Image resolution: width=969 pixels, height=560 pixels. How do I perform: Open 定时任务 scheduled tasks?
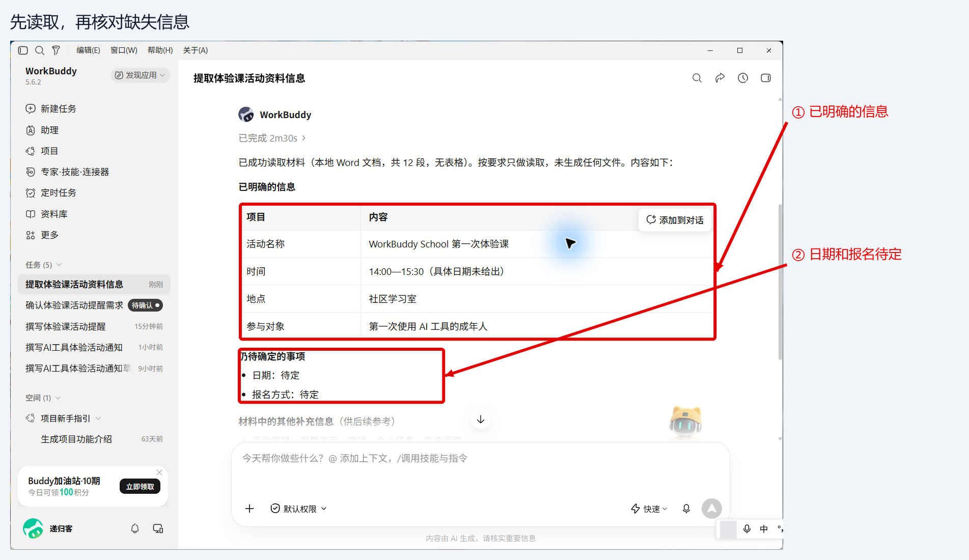(51, 192)
